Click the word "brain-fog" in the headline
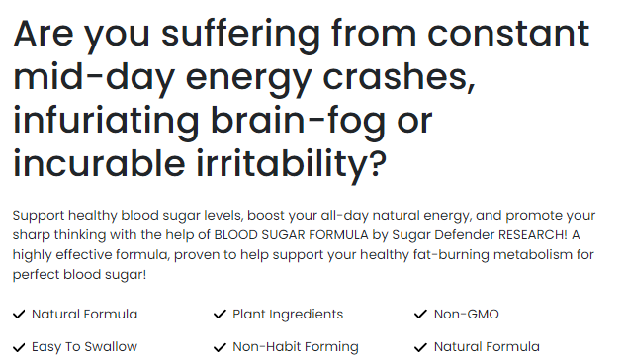 tap(298, 122)
